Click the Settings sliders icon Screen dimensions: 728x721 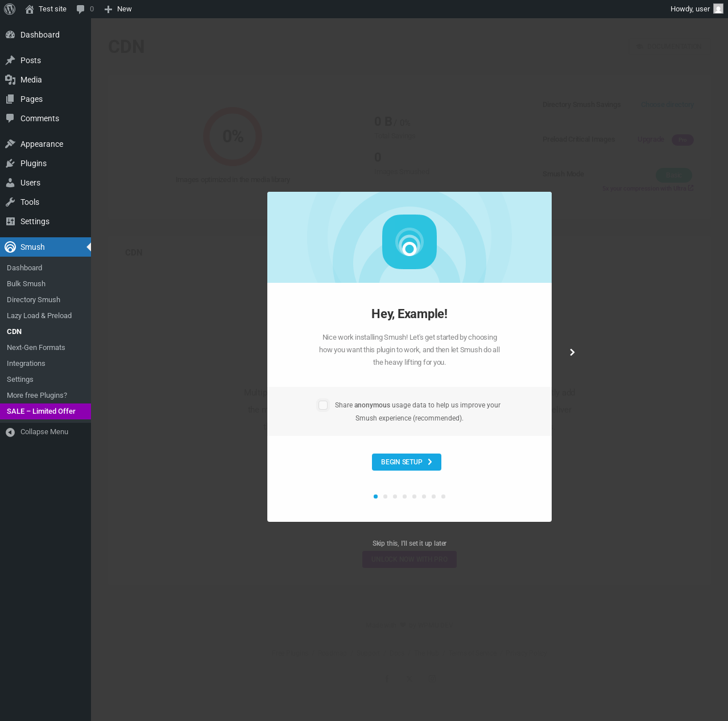click(10, 221)
